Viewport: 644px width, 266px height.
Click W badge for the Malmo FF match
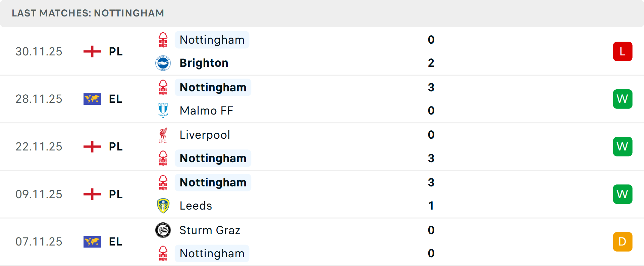click(623, 99)
